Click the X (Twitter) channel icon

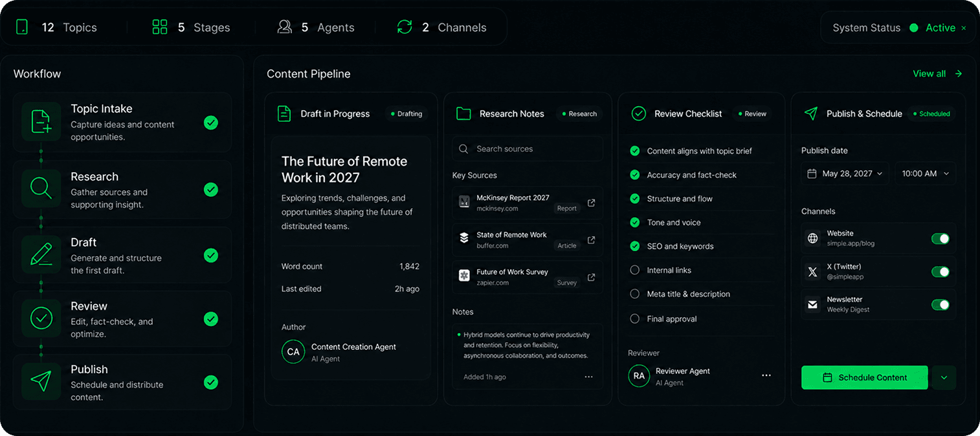813,272
